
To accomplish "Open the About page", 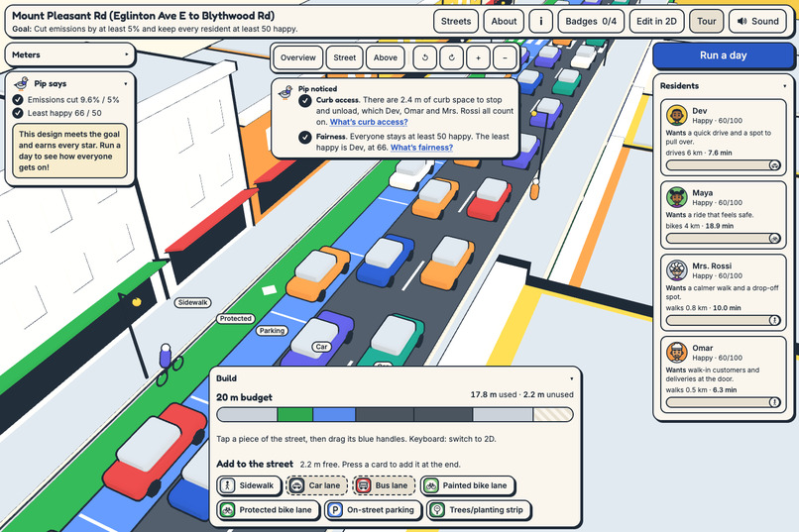I will click(x=504, y=22).
